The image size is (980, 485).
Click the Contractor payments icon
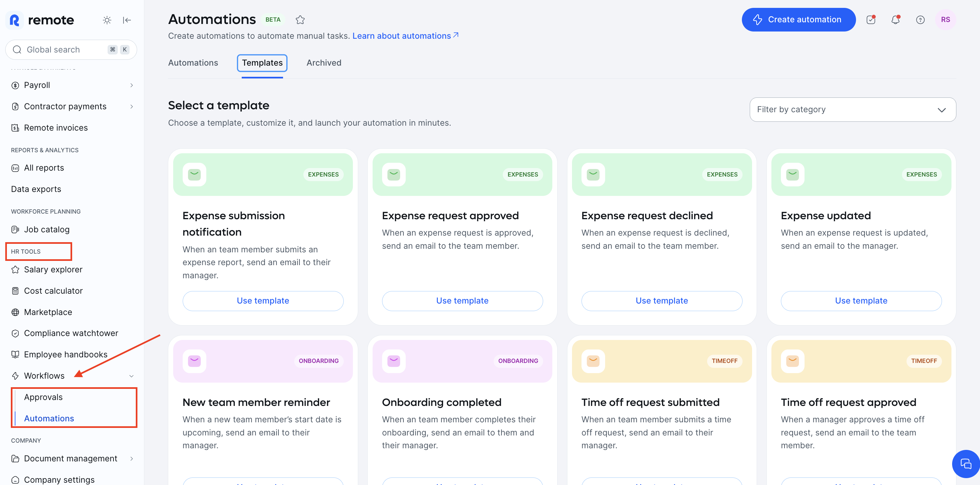[x=15, y=107]
